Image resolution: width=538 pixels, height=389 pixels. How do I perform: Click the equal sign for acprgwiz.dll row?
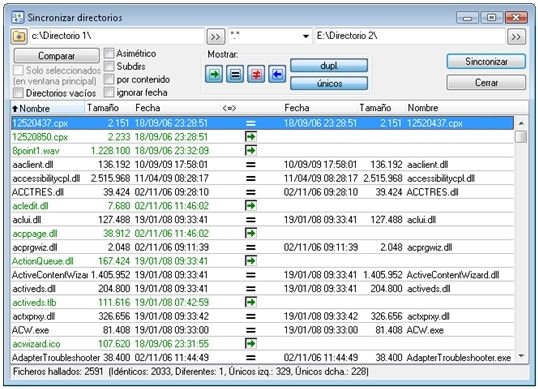coord(251,247)
